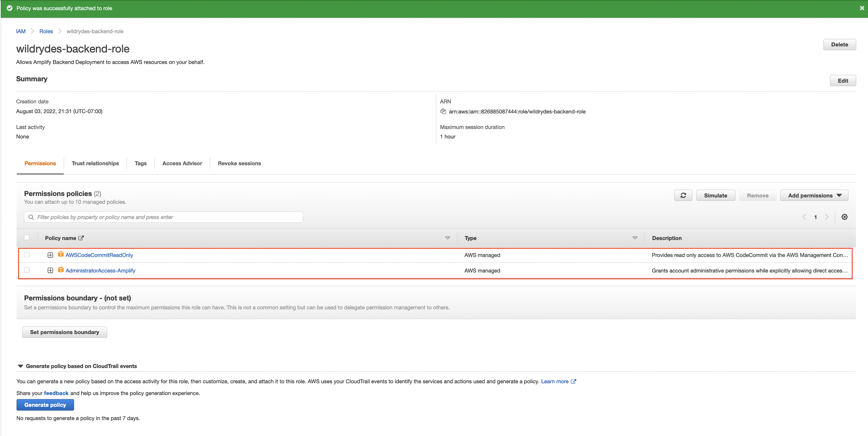This screenshot has height=436, width=868.
Task: Click the creation date 'August 03, 2022, 21:31' value
Action: coord(59,111)
